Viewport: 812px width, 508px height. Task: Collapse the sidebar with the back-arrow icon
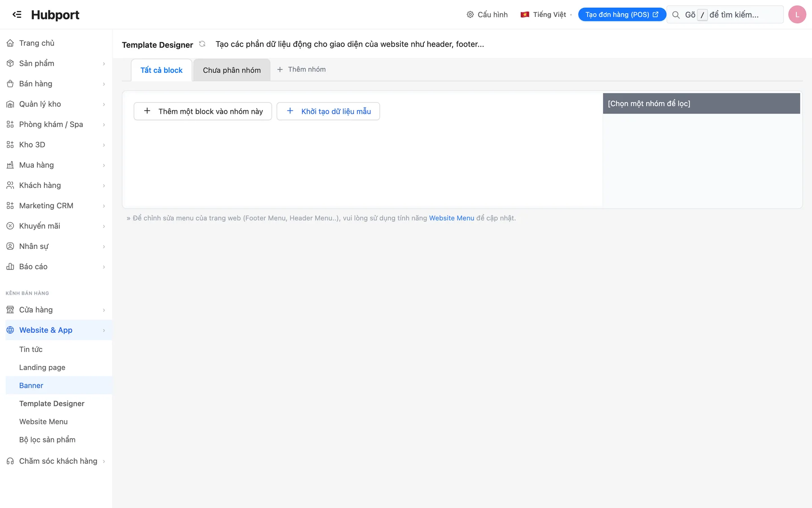(x=17, y=14)
